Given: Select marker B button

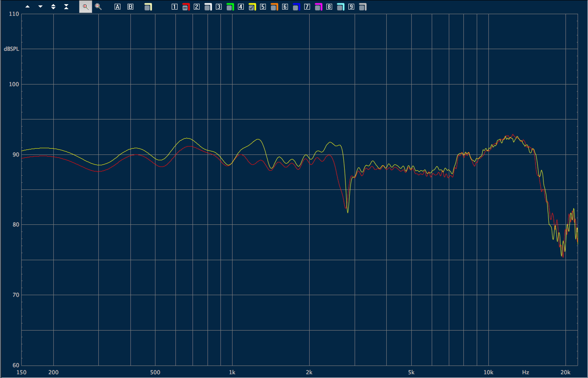Looking at the screenshot, I should (130, 7).
